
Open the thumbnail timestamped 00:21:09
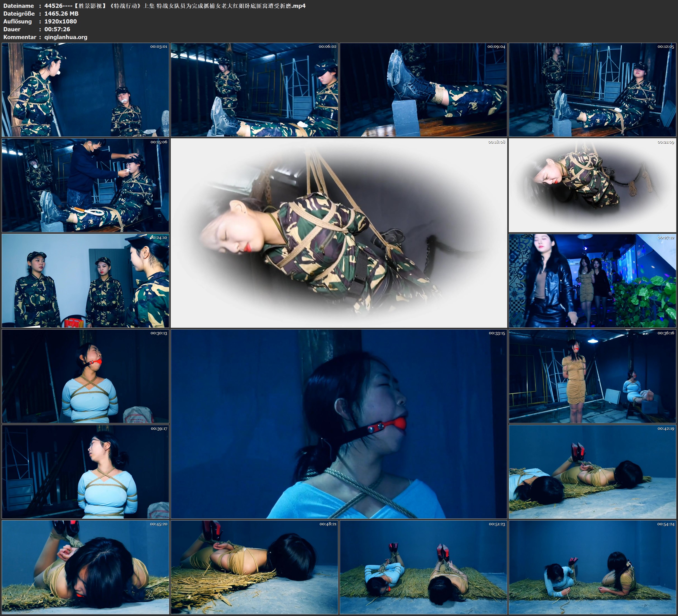point(592,185)
